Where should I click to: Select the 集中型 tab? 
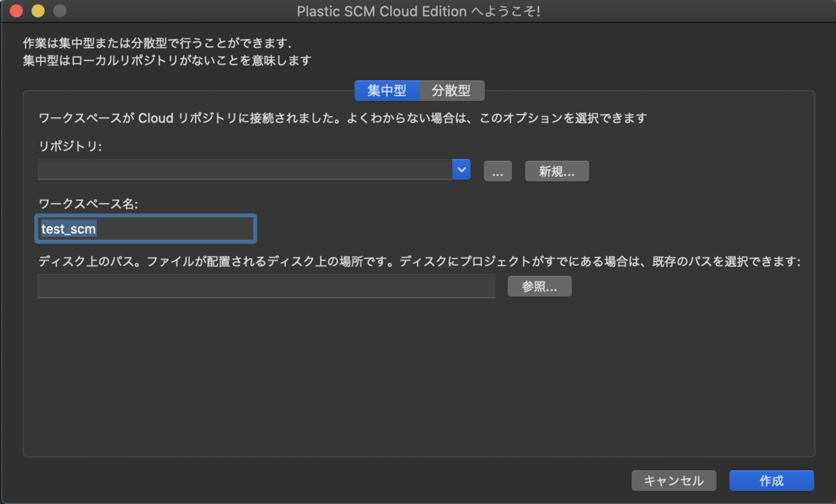tap(387, 90)
